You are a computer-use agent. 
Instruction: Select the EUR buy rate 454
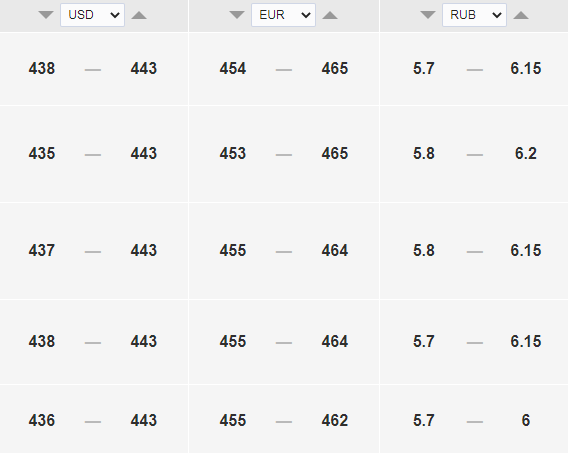click(233, 68)
